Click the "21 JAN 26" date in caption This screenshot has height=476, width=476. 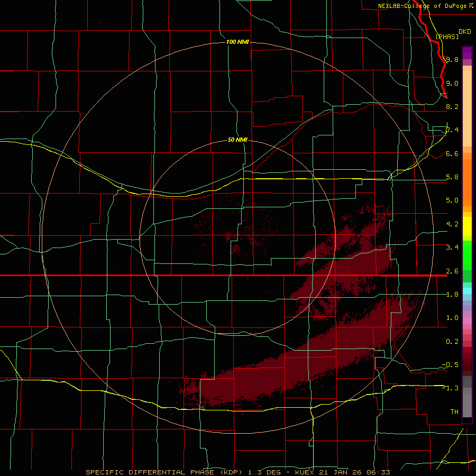[340, 472]
